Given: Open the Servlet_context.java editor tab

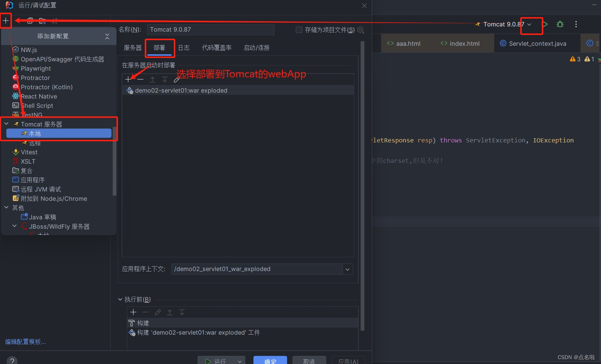Looking at the screenshot, I should coord(533,44).
